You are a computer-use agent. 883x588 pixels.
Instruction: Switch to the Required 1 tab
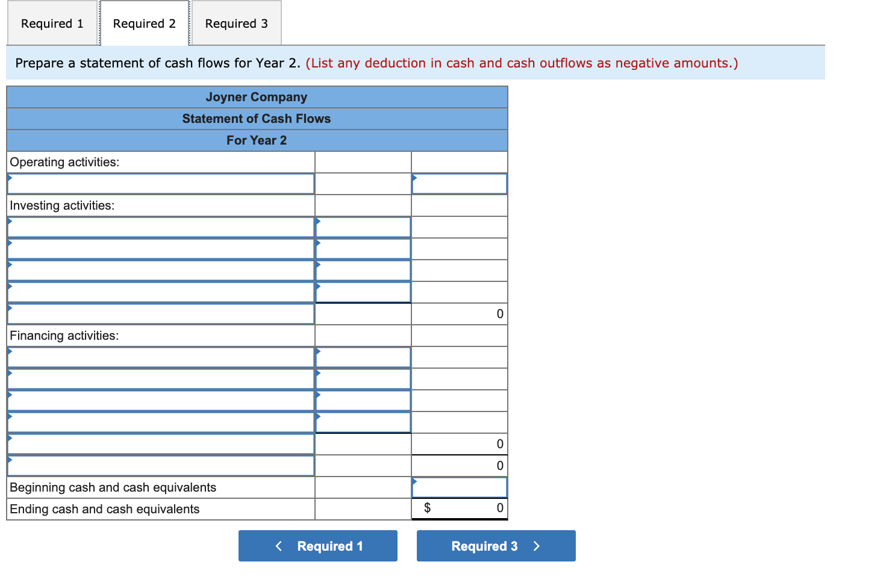click(x=52, y=23)
